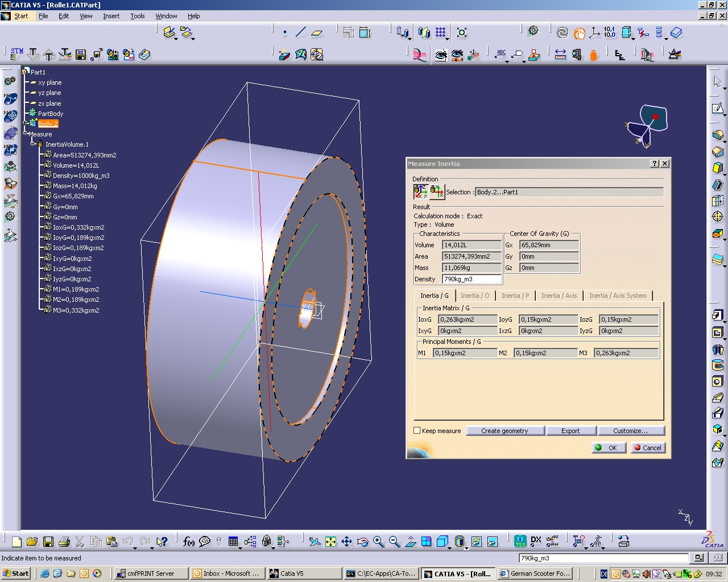Click the Axis System icon
The image size is (728, 582).
594,32
